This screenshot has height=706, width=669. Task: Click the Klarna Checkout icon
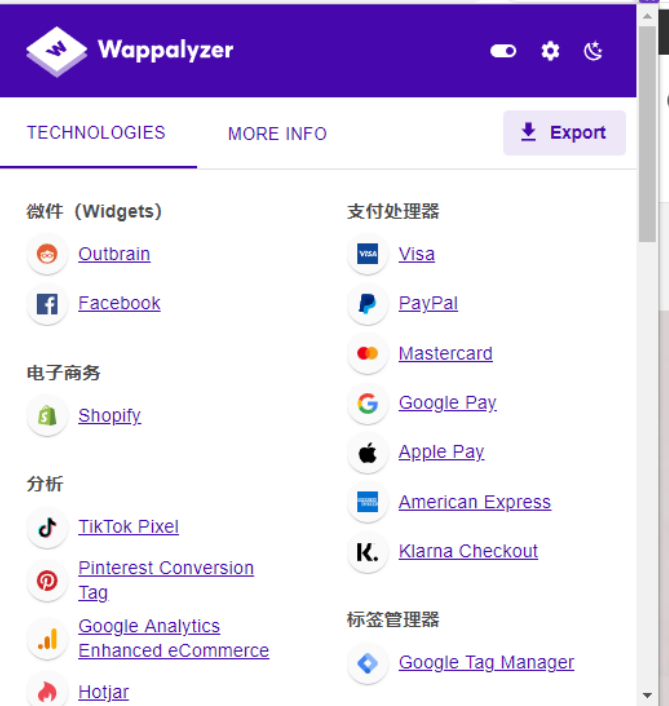367,552
